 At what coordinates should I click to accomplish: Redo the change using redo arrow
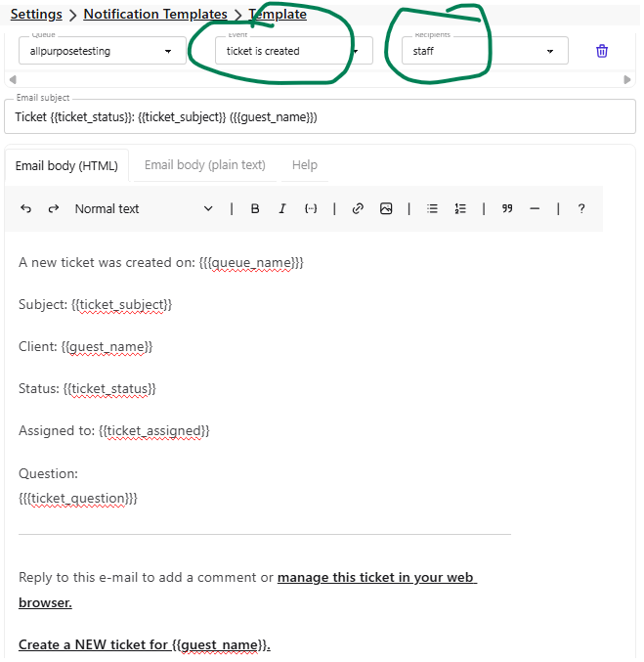(x=54, y=210)
